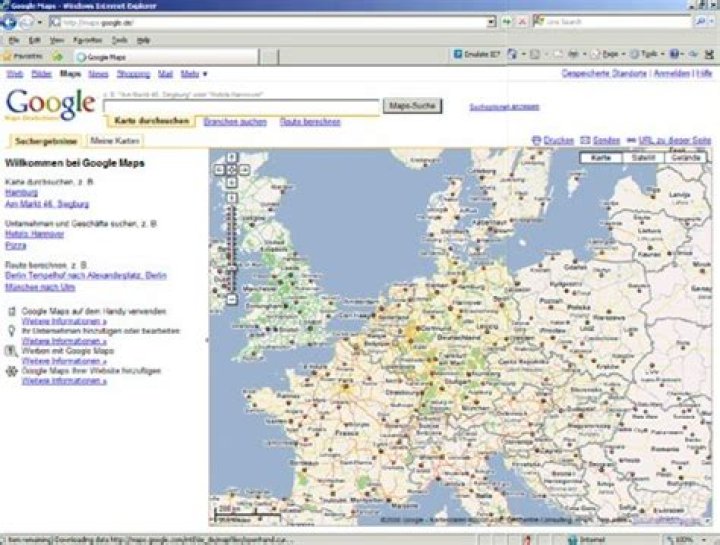Select the Branchen suchen link

[x=235, y=122]
